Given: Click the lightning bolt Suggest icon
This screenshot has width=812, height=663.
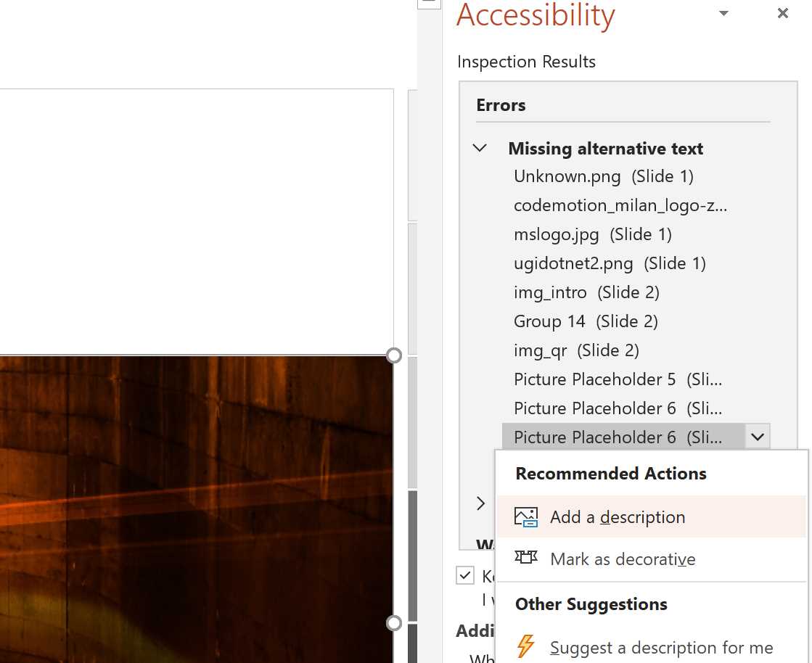Looking at the screenshot, I should (x=525, y=646).
